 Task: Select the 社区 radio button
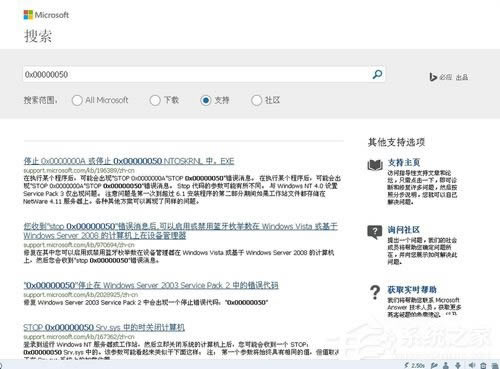click(x=256, y=100)
